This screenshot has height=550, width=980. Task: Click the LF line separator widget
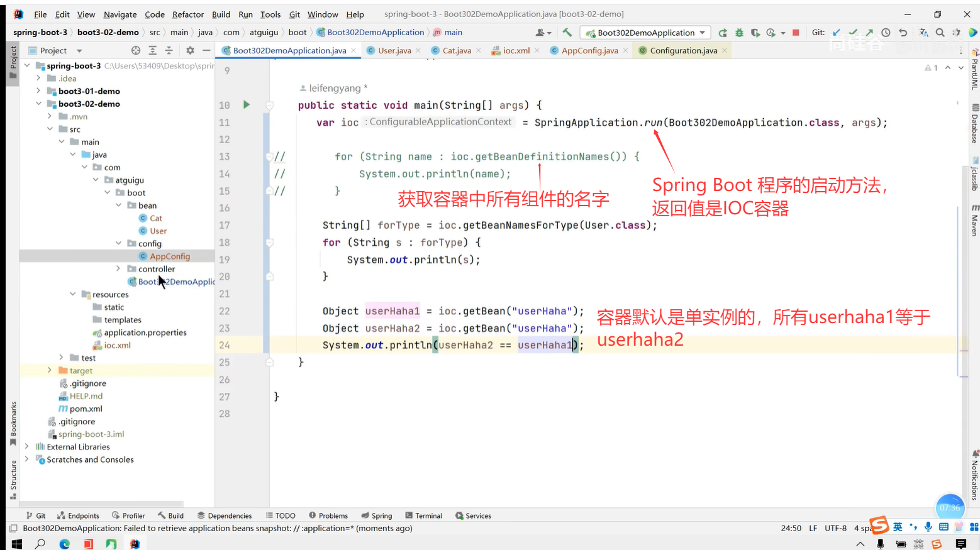[x=813, y=528]
